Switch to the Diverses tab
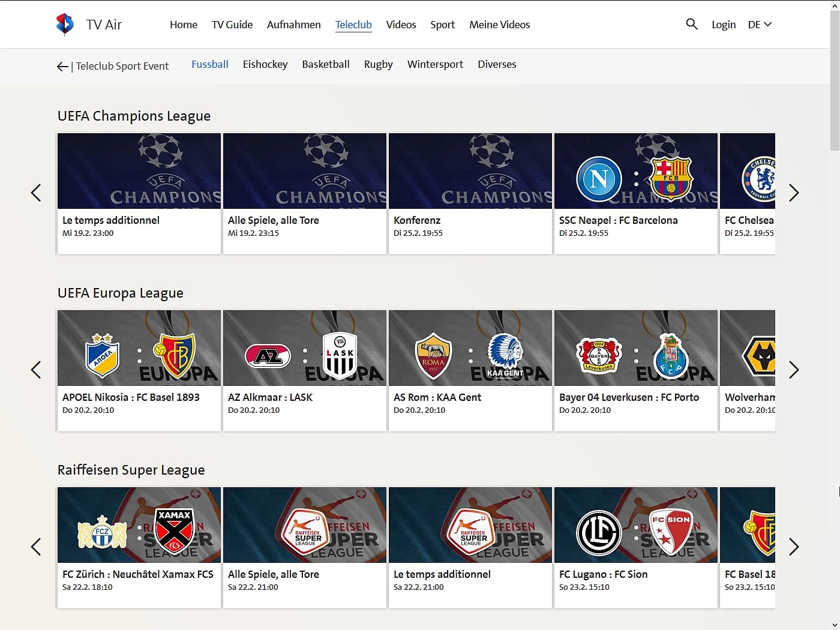The height and width of the screenshot is (630, 840). click(497, 64)
